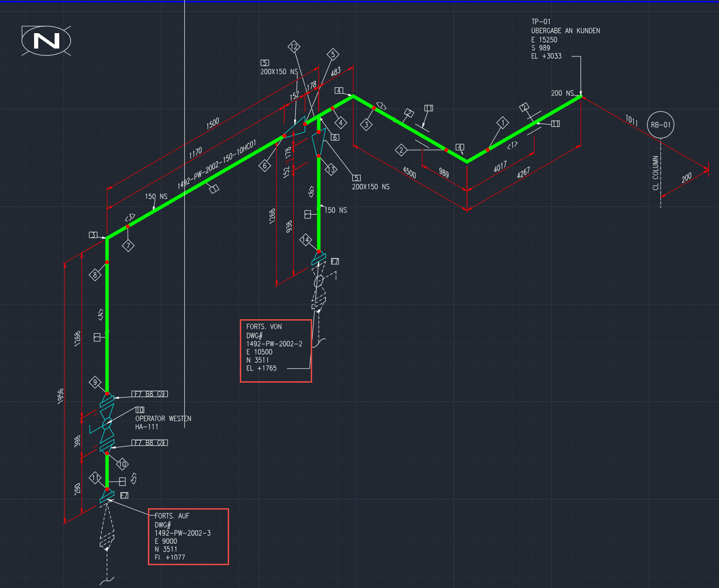Viewport: 719px width, 588px height.
Task: Click the flange symbol near callout 14
Action: (320, 258)
